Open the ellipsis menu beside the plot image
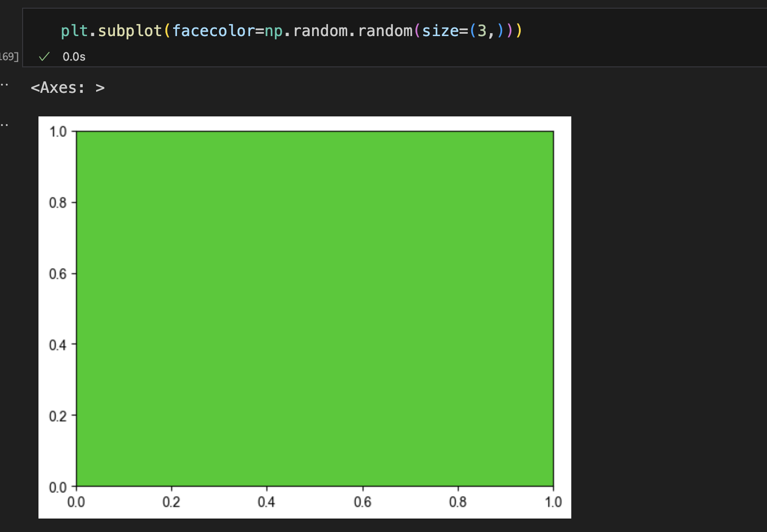This screenshot has width=767, height=532. [x=4, y=125]
